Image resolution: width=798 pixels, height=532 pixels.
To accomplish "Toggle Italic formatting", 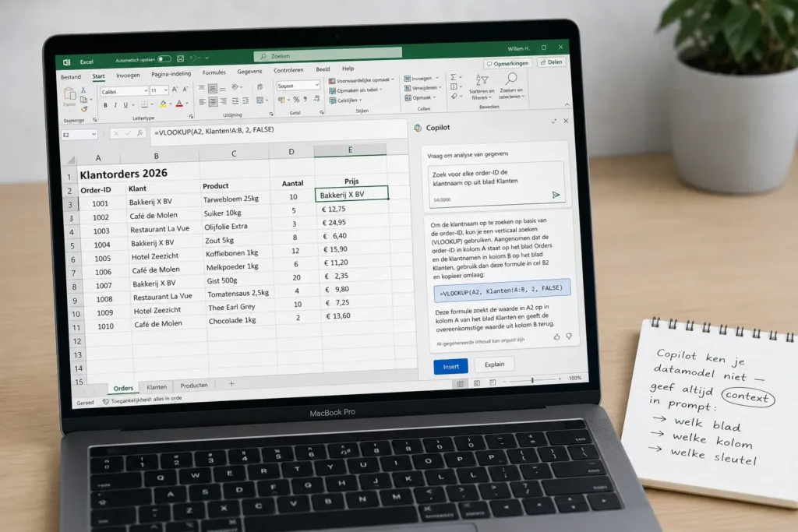I will tap(115, 105).
